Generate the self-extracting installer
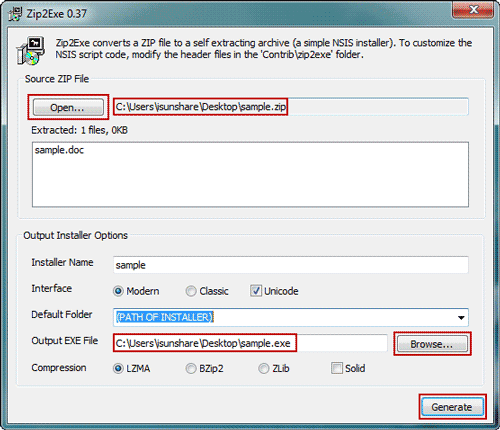 pyautogui.click(x=452, y=407)
